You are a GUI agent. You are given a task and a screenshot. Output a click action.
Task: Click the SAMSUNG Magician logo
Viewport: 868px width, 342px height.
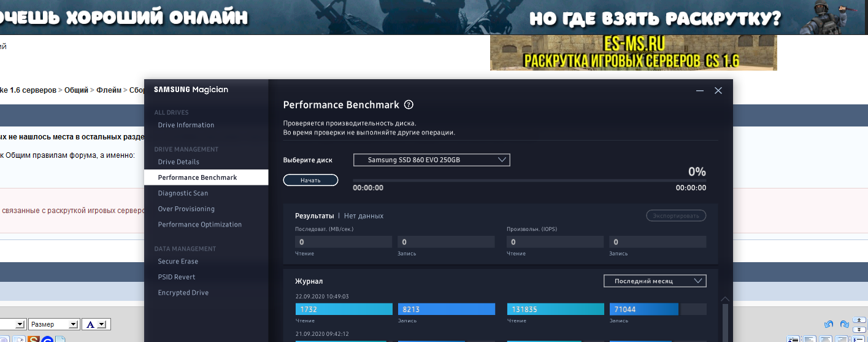(191, 90)
